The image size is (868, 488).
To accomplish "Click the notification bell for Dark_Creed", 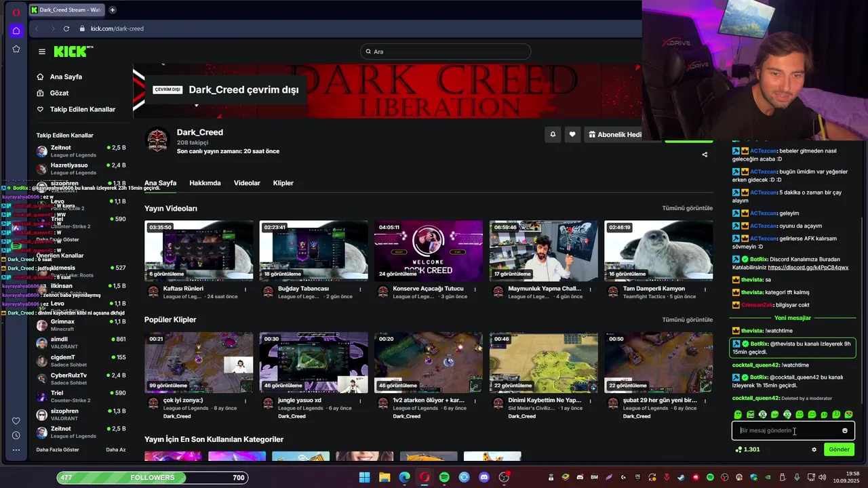I will pos(553,134).
